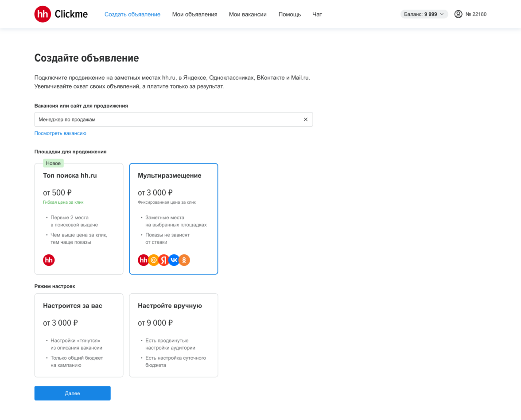Choose the Настроится за вас settings mode

[x=79, y=335]
